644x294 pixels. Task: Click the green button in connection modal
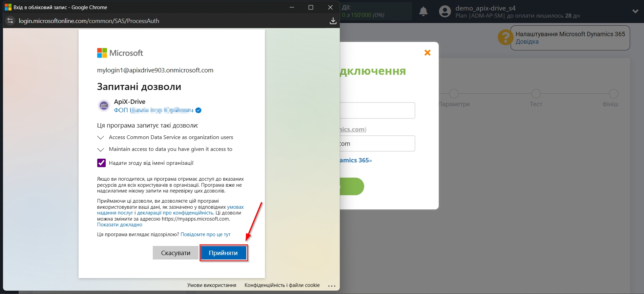(352, 186)
